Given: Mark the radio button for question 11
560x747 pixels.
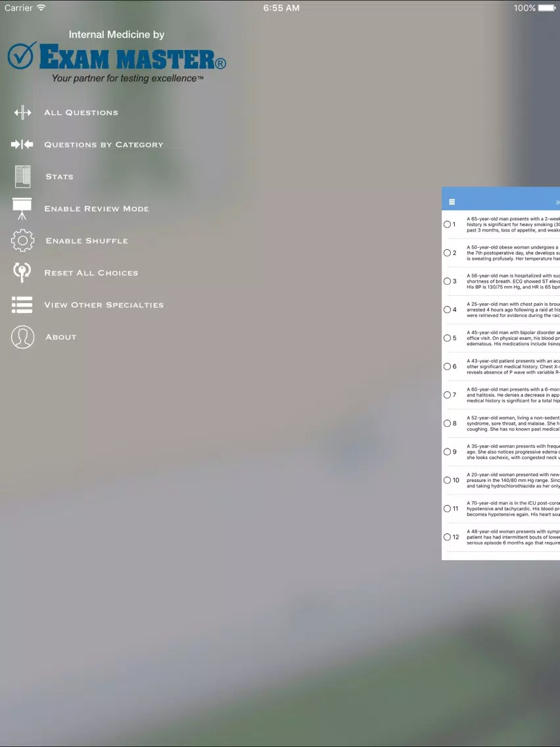Looking at the screenshot, I should (447, 509).
